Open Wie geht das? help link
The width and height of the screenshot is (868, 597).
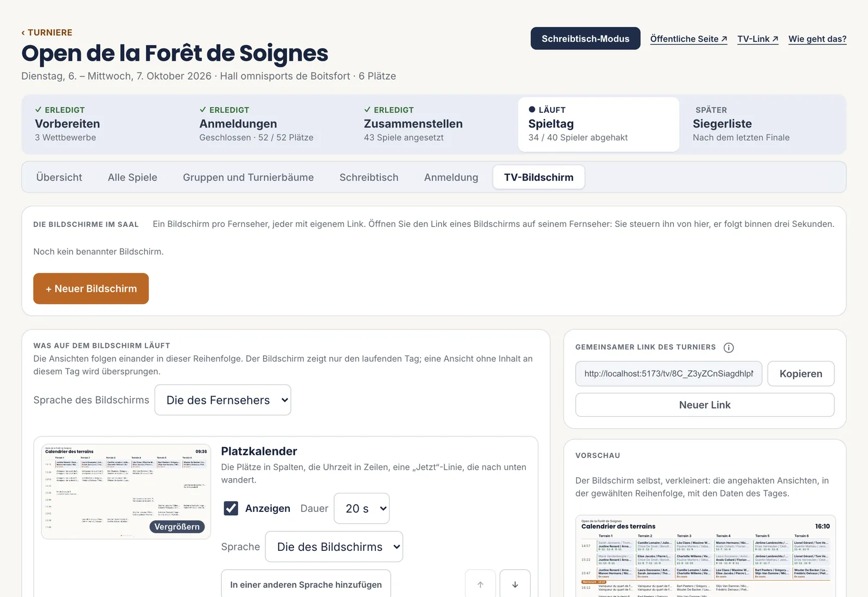817,39
